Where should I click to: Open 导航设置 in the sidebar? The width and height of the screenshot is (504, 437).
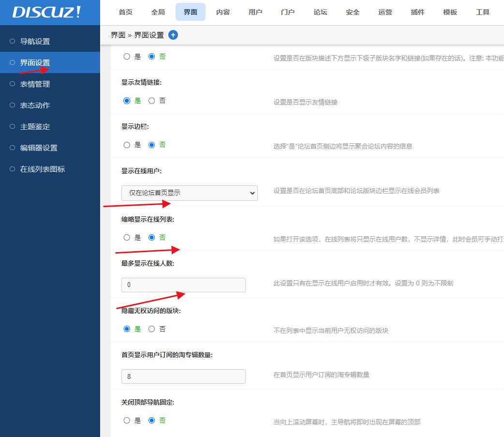pyautogui.click(x=35, y=42)
